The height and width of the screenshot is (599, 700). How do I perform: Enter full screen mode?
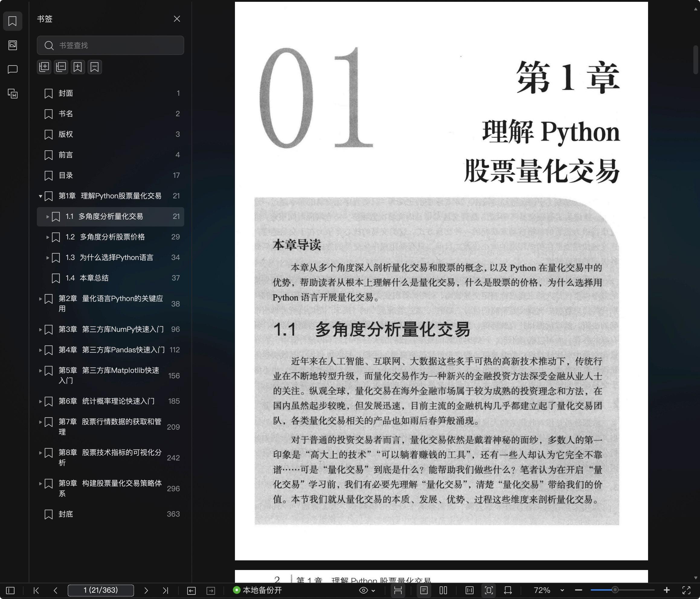click(686, 590)
